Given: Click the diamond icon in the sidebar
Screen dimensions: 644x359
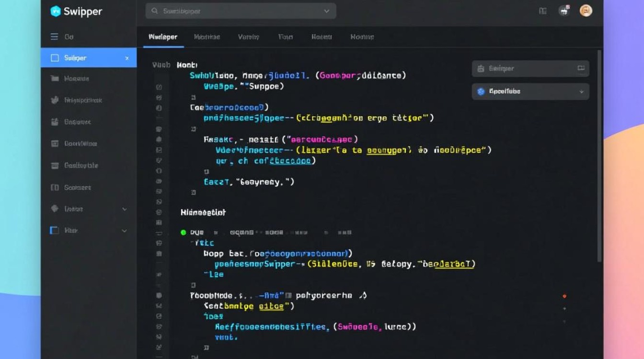Looking at the screenshot, I should pos(55,209).
